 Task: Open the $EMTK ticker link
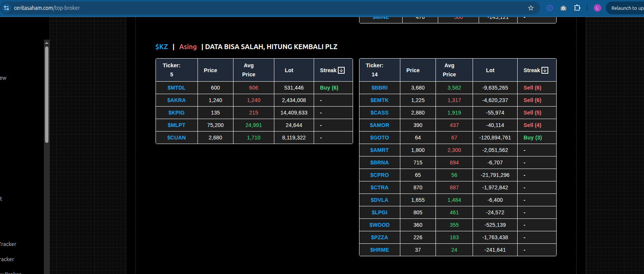380,100
